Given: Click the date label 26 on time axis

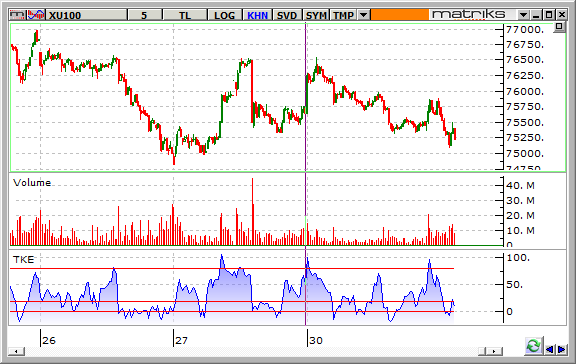Looking at the screenshot, I should tap(48, 340).
